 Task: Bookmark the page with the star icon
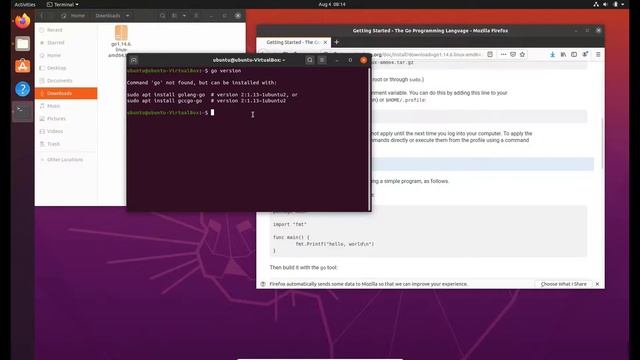point(522,54)
